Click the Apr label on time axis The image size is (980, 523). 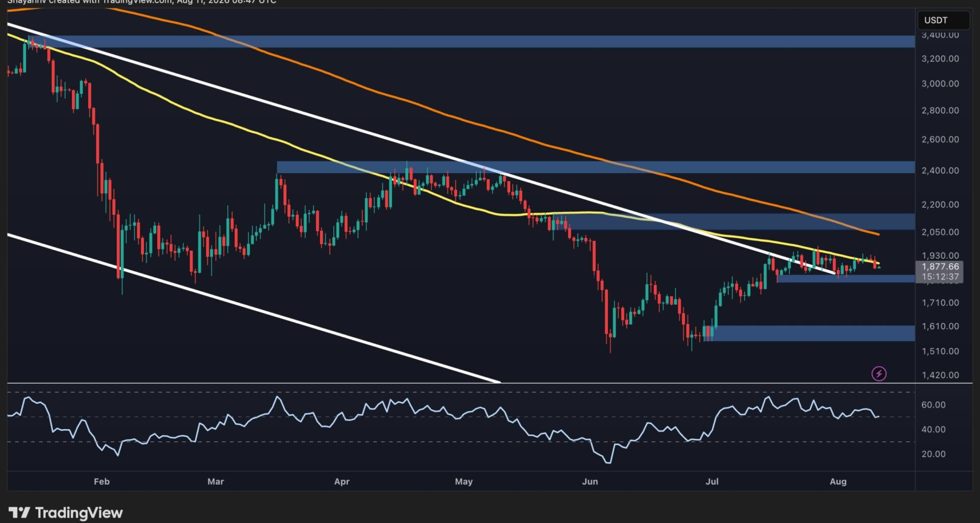point(341,481)
